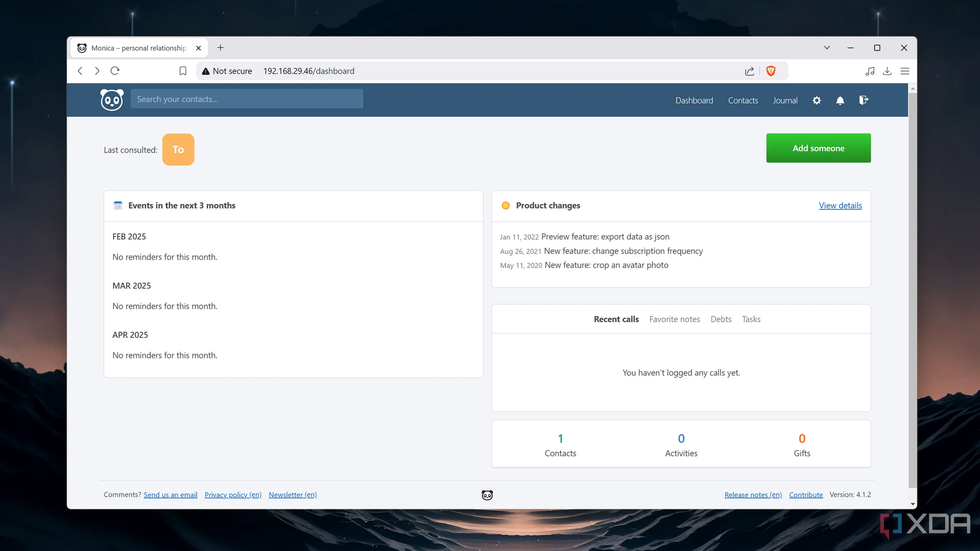
Task: Switch to Debts tab
Action: click(x=721, y=319)
